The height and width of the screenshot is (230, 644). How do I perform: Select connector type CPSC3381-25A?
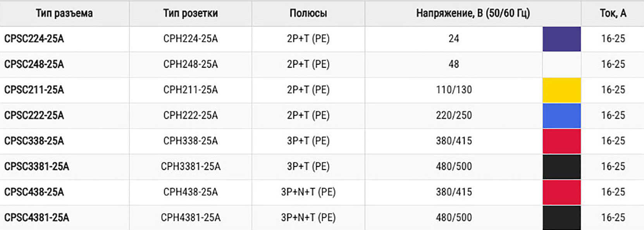pos(37,166)
